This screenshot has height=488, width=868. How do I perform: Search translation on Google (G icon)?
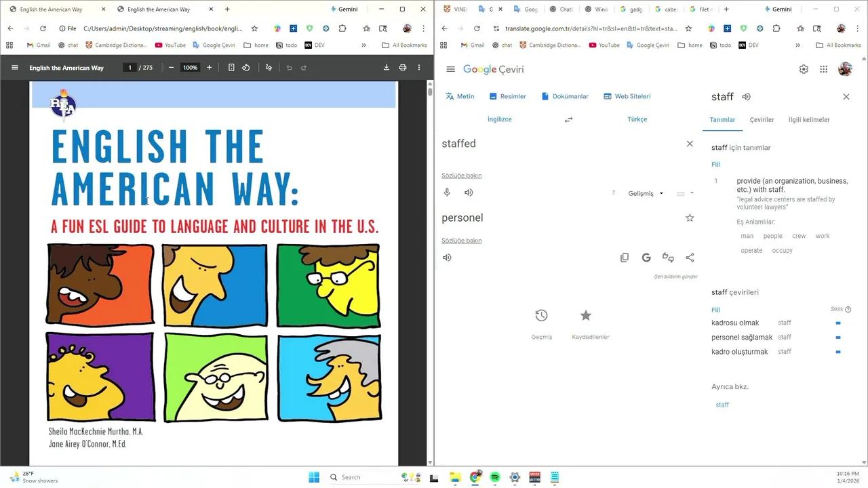(x=646, y=258)
